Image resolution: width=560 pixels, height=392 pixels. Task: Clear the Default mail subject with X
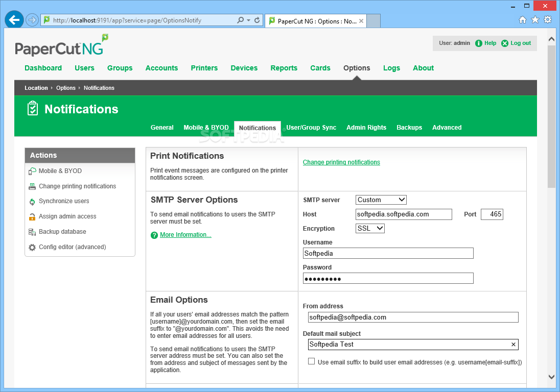pos(513,344)
